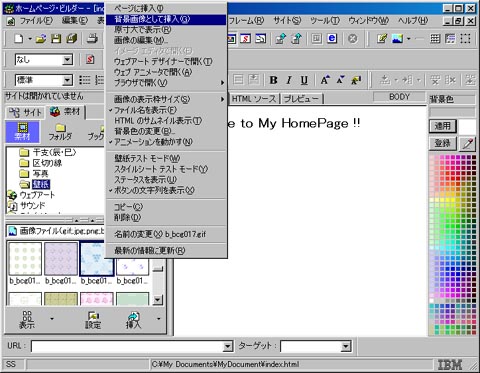Viewport: 480px width, 373px height.
Task: Click the 表示 button in the material panel
Action: click(x=27, y=320)
